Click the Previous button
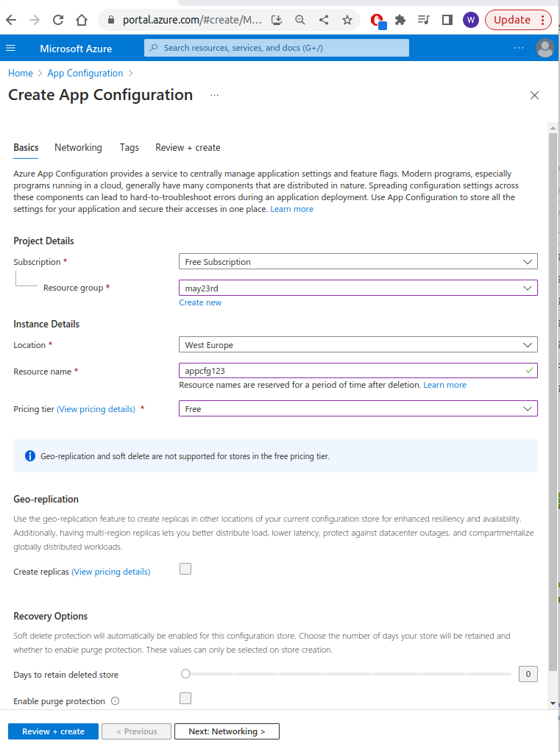Screen dimensions: 560x752 click(x=137, y=731)
